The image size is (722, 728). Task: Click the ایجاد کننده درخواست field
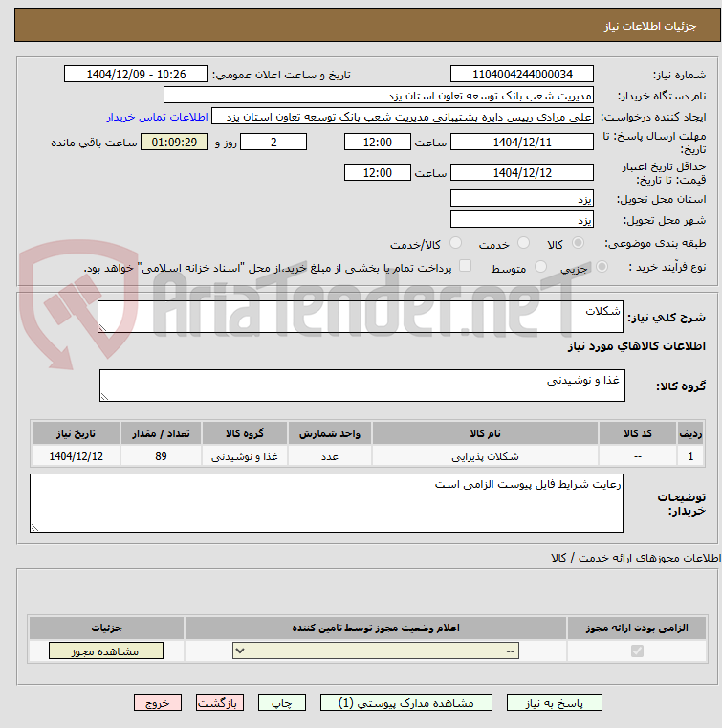(403, 117)
